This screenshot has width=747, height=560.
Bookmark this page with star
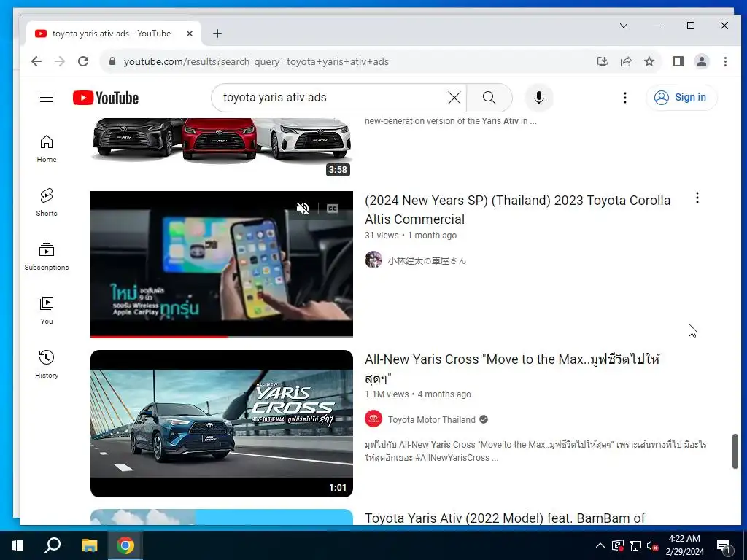649,61
